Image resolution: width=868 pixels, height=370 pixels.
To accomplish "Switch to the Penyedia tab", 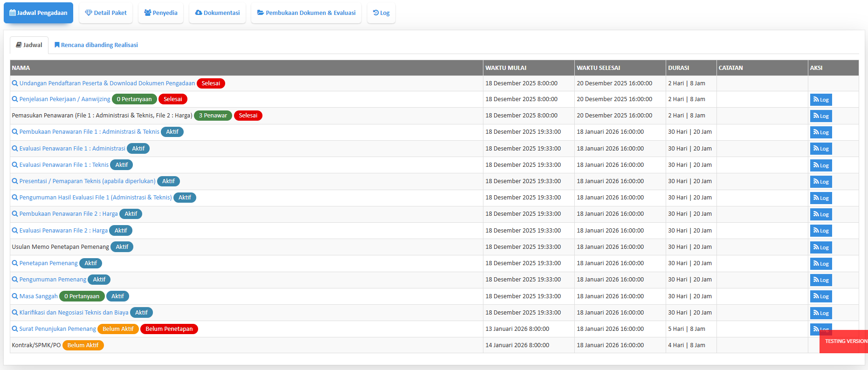I will click(x=161, y=13).
